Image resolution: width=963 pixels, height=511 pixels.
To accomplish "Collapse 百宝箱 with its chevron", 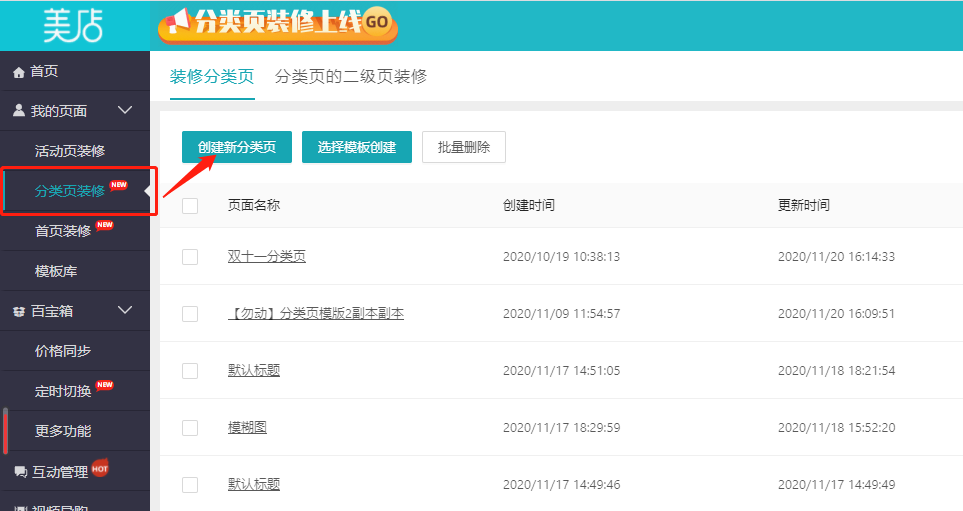I will (125, 310).
